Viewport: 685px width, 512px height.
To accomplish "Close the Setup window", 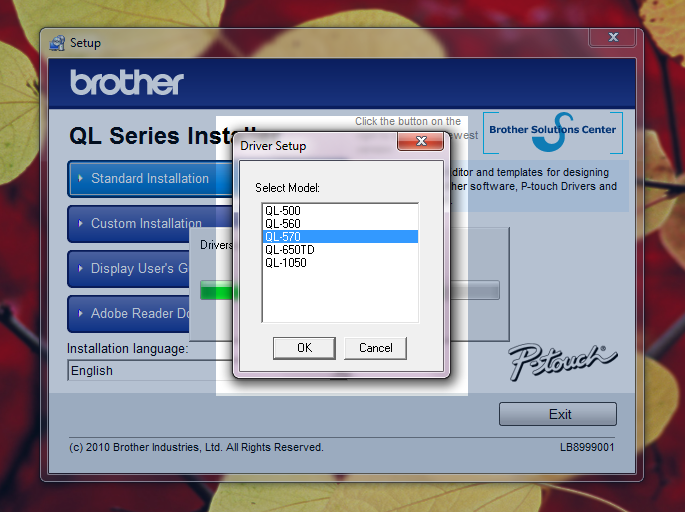I will coord(612,38).
